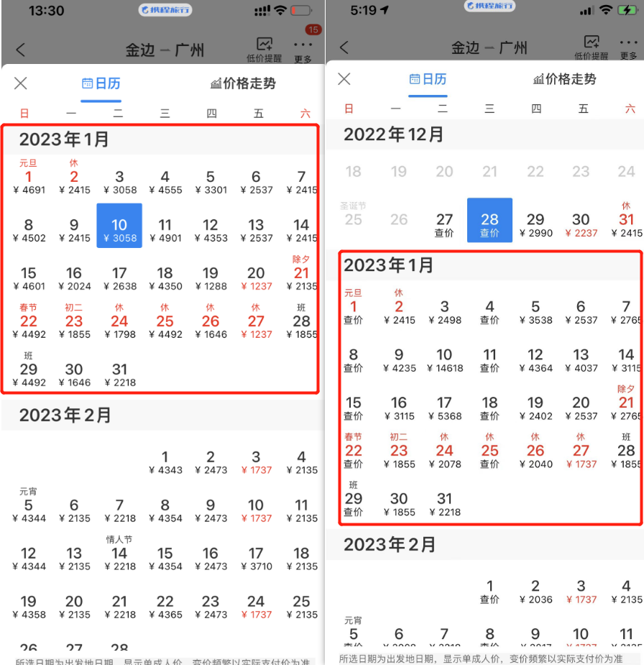Choose January 3 priced ¥3058 left calendar
The image size is (644, 665).
pyautogui.click(x=119, y=183)
